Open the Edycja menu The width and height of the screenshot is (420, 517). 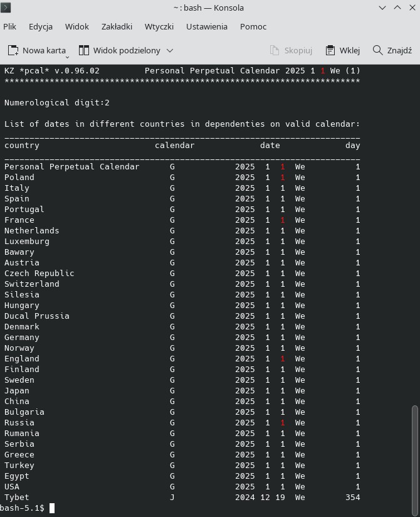point(41,26)
